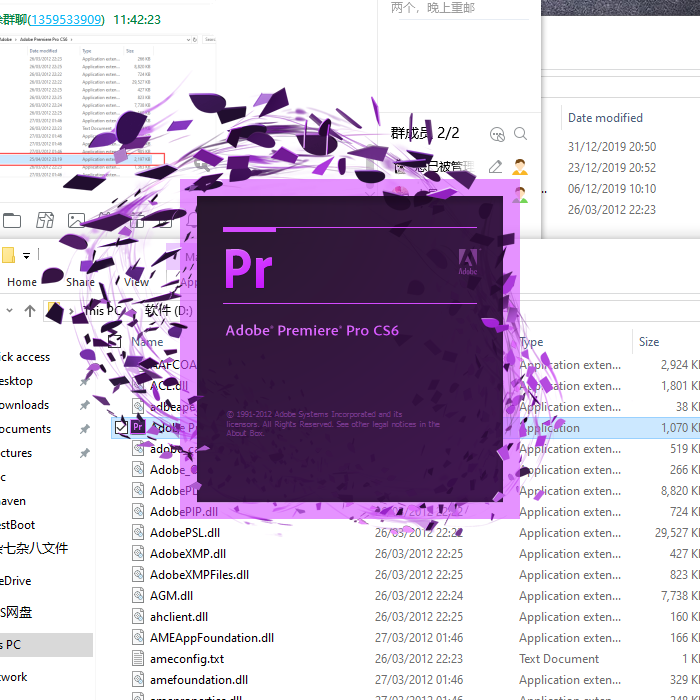Click the 软件 (D:) breadcrumb segment
Image resolution: width=700 pixels, height=700 pixels.
click(168, 310)
